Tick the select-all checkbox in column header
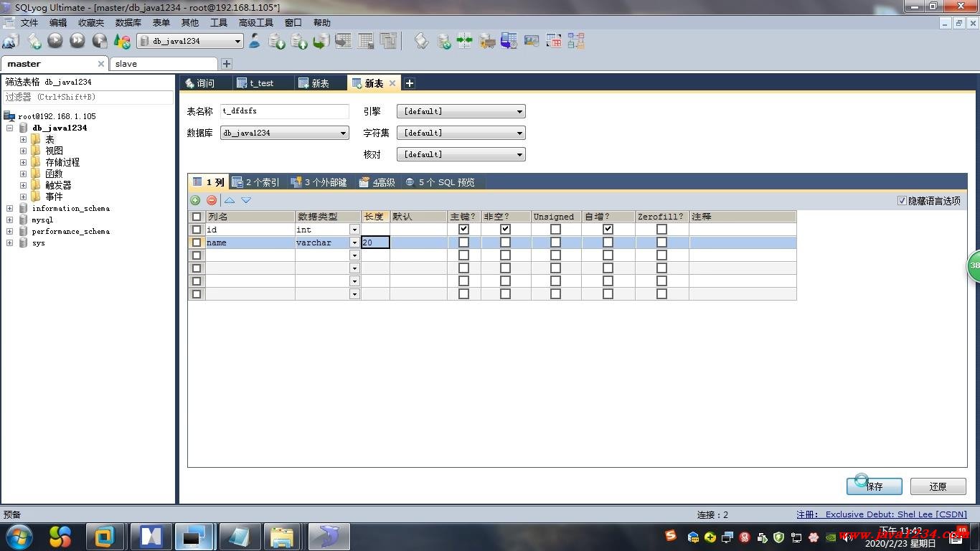 pyautogui.click(x=197, y=217)
